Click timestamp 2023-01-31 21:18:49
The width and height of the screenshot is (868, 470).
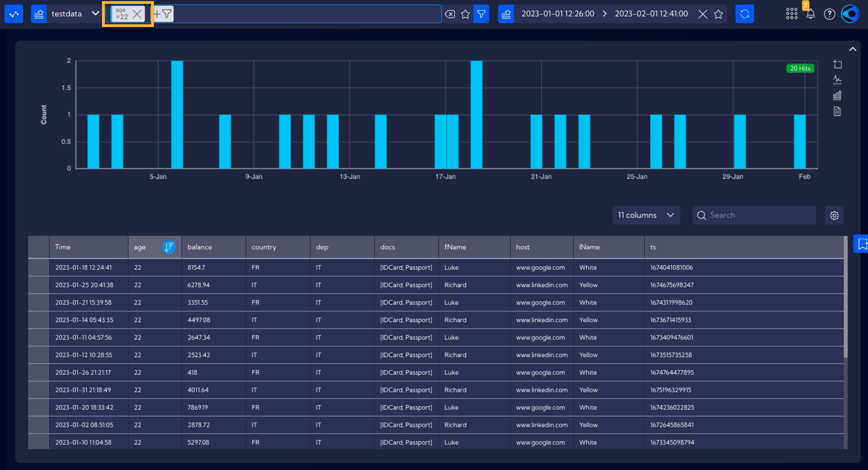(83, 390)
